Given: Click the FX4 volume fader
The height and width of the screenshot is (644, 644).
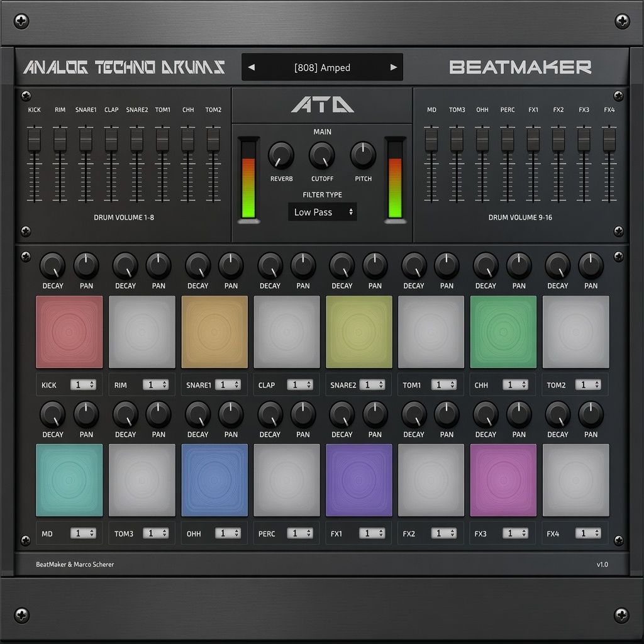Looking at the screenshot, I should coord(609,140).
